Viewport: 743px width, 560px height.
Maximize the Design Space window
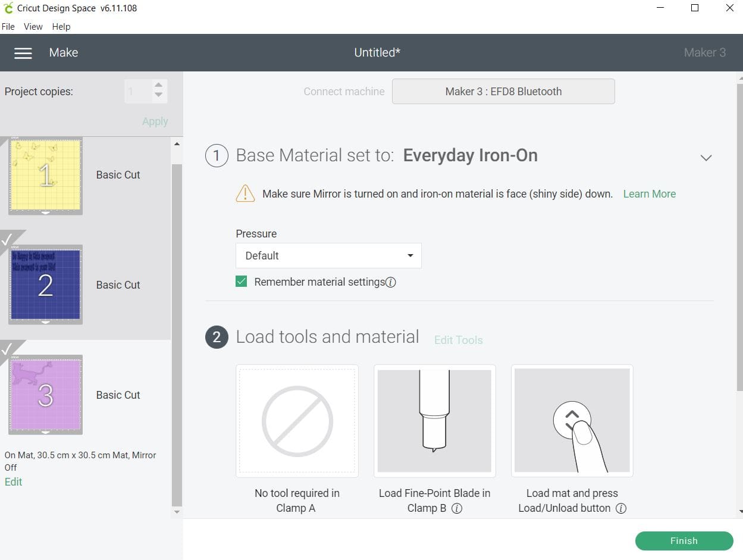695,8
